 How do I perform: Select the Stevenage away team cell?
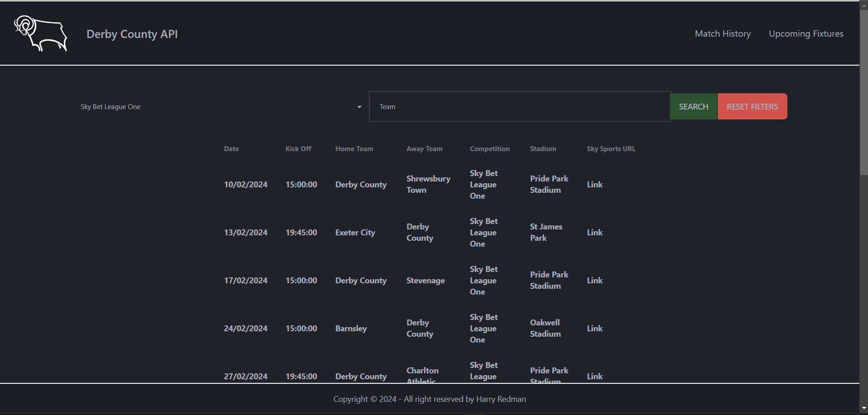(x=425, y=281)
